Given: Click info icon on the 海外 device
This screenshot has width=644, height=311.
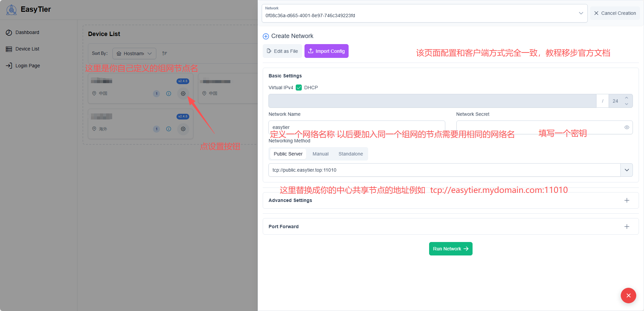Looking at the screenshot, I should [169, 129].
